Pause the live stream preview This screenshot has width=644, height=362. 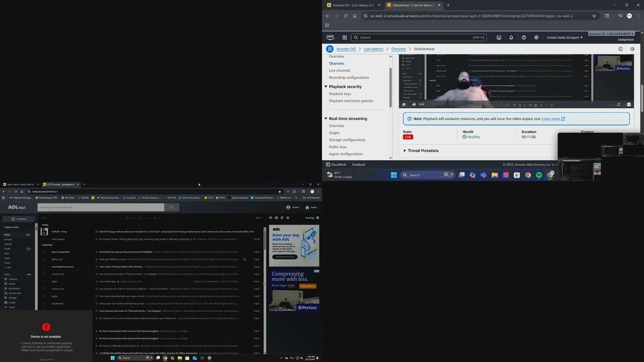tap(404, 105)
